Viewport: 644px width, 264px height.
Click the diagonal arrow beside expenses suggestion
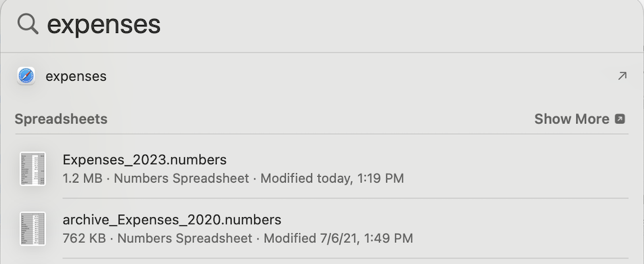pyautogui.click(x=622, y=76)
